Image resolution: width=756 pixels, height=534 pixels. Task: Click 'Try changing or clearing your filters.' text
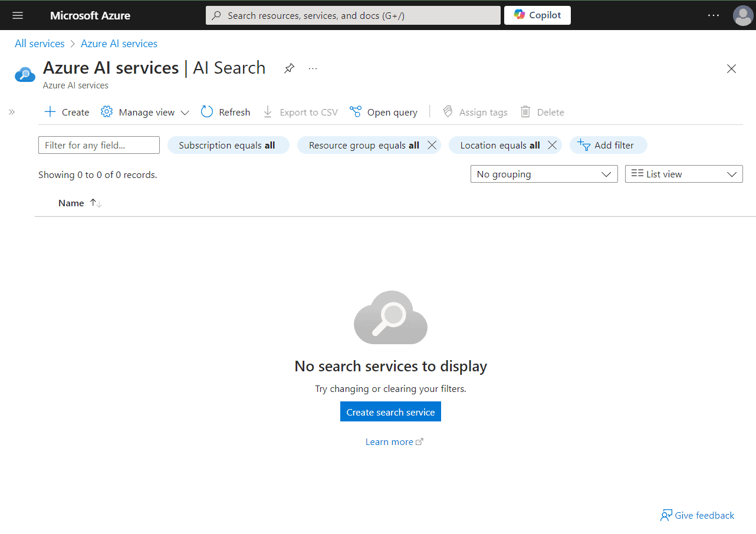pyautogui.click(x=391, y=389)
